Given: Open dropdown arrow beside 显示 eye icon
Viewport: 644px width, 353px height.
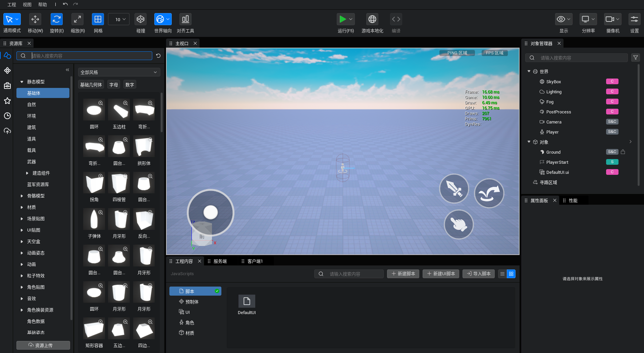Looking at the screenshot, I should tap(569, 19).
